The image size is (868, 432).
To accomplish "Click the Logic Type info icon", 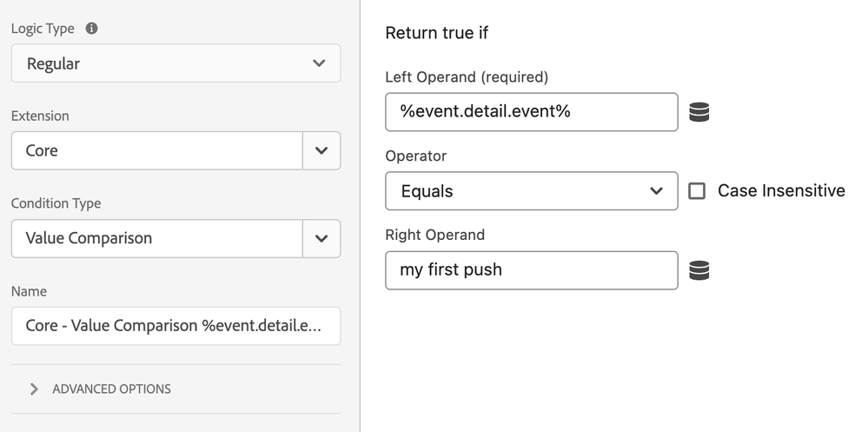I will point(91,28).
